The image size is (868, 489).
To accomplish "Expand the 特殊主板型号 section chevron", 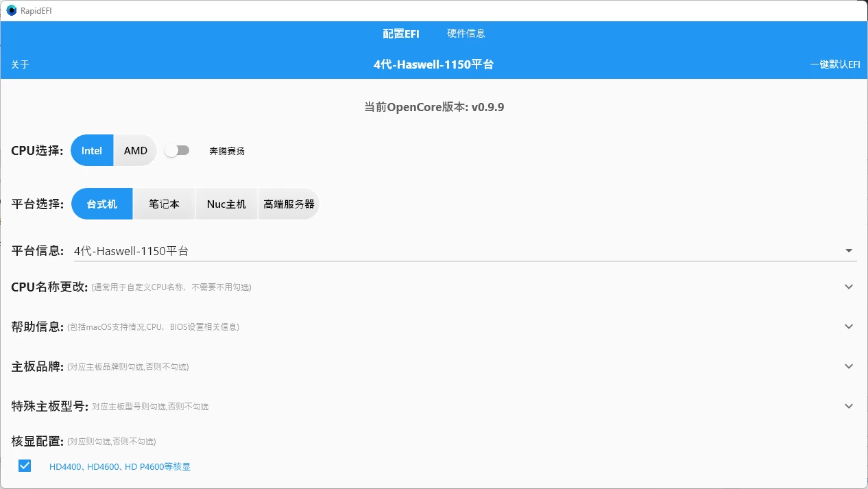I will (x=849, y=406).
